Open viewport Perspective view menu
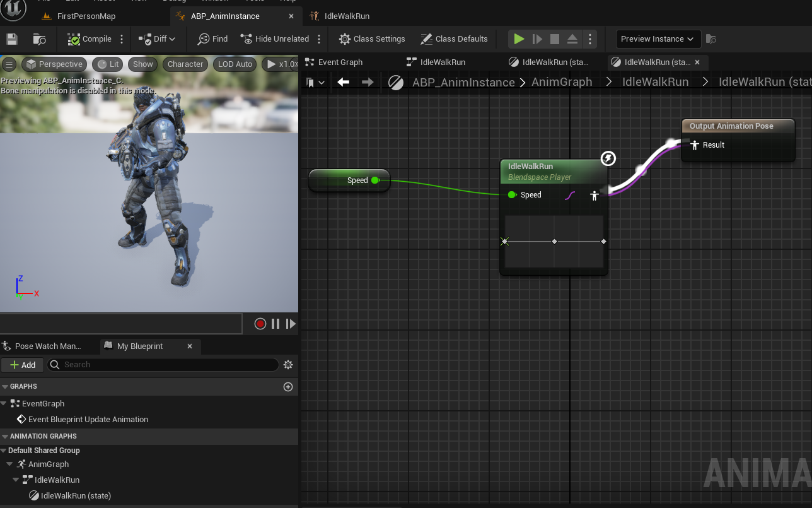This screenshot has height=508, width=812. pyautogui.click(x=54, y=64)
